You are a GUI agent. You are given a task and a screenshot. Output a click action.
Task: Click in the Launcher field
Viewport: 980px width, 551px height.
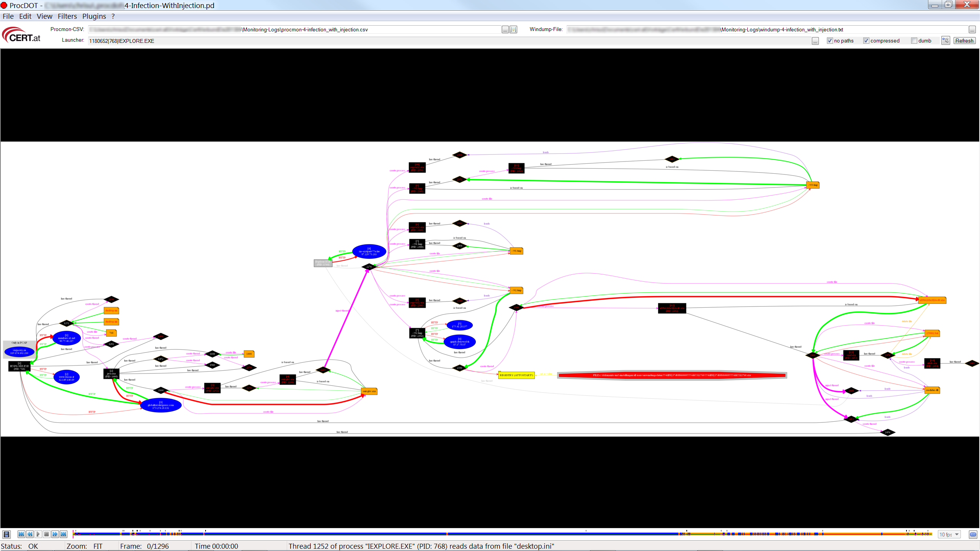click(x=449, y=41)
